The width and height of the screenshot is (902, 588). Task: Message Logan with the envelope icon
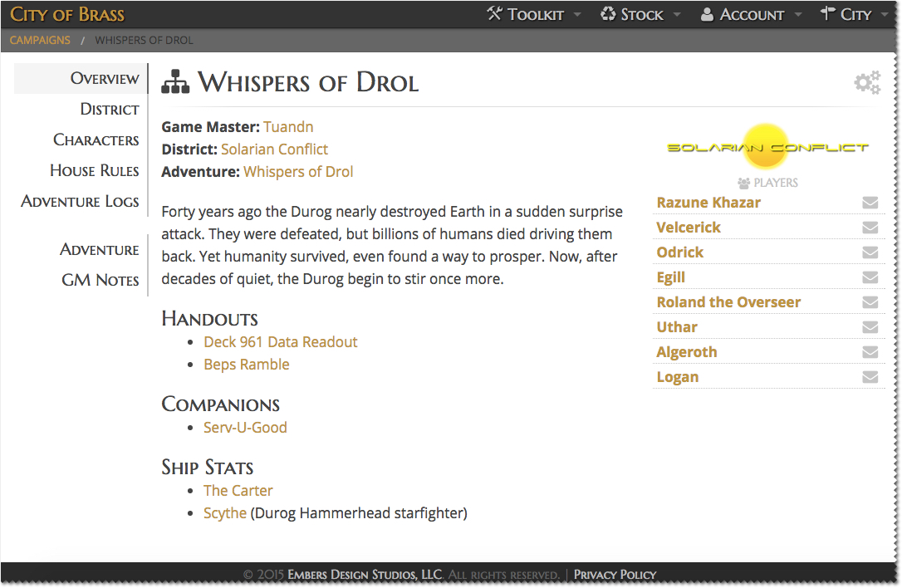coord(870,377)
